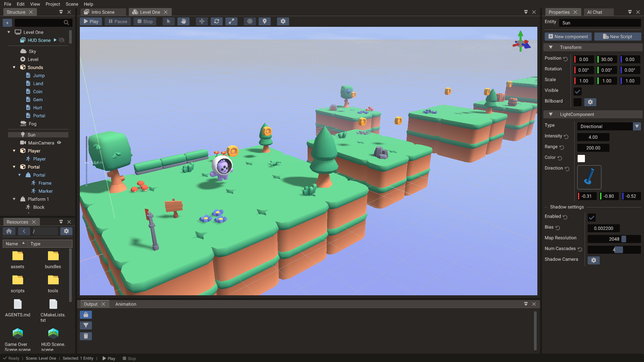Viewport: 644px width, 362px height.
Task: Open Output filter funnel icon
Action: tap(86, 325)
